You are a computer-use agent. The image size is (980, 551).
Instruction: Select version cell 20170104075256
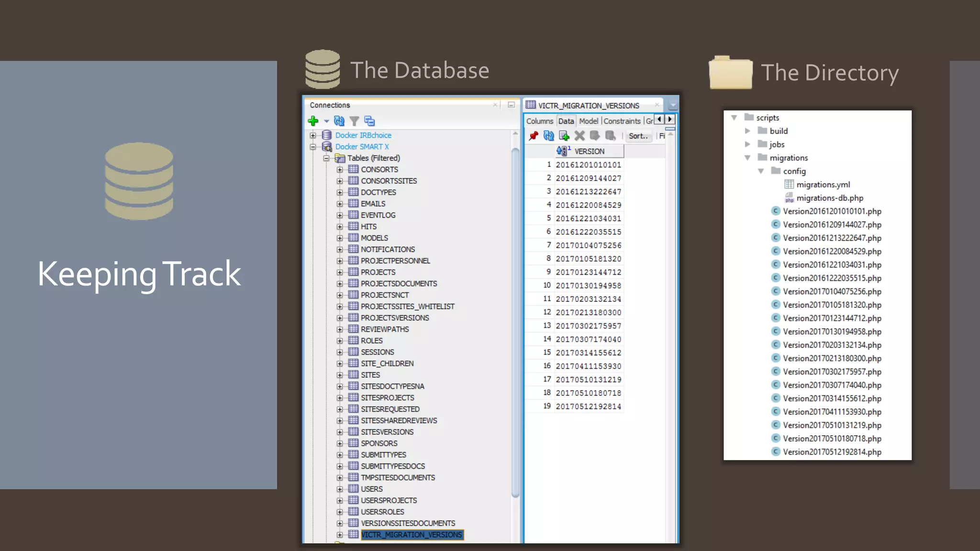click(589, 245)
